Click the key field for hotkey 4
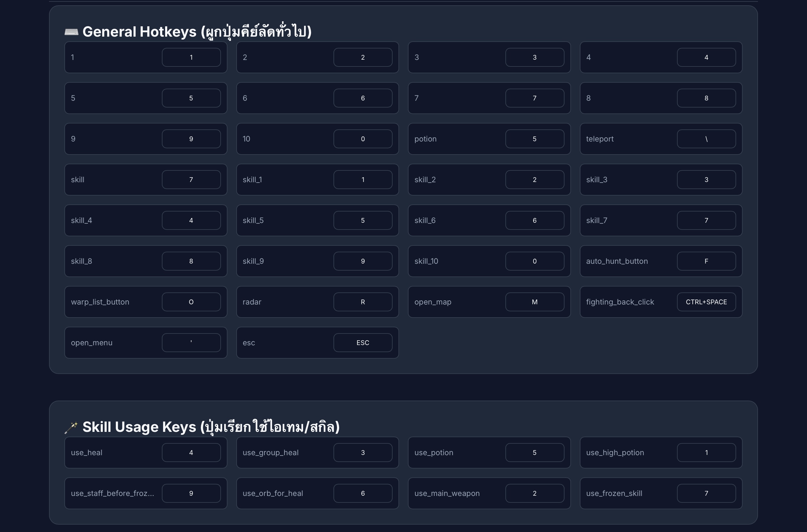Screen dimensions: 807x532 (x=706, y=57)
